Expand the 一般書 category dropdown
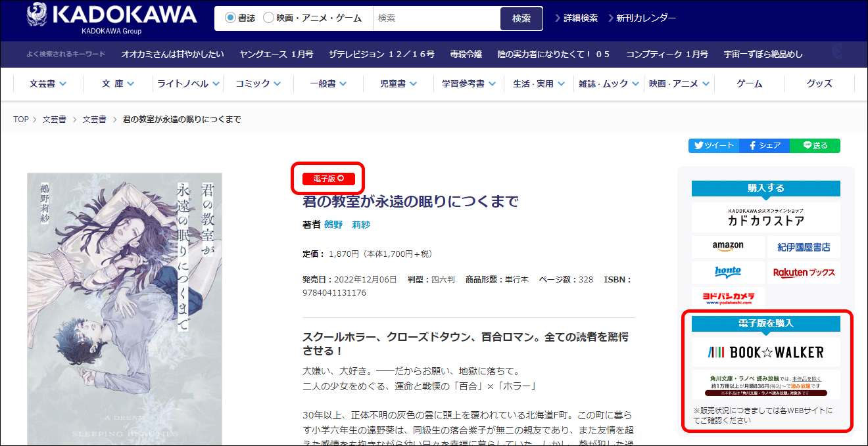868x446 pixels. 328,83
